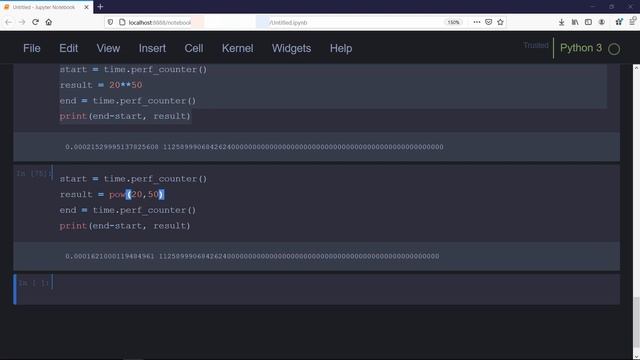Go back with the browser back arrow
Image resolution: width=640 pixels, height=360 pixels.
point(9,22)
